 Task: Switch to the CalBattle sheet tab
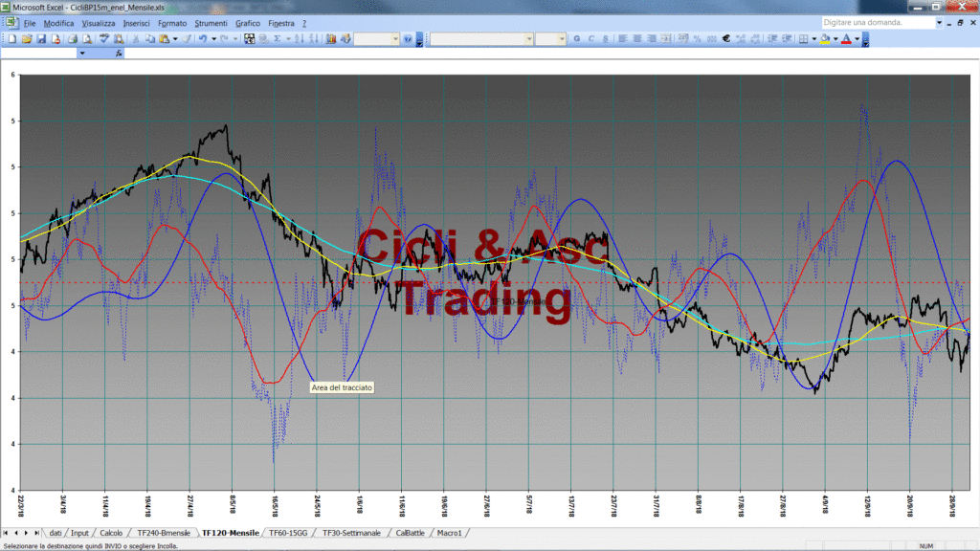pyautogui.click(x=410, y=533)
